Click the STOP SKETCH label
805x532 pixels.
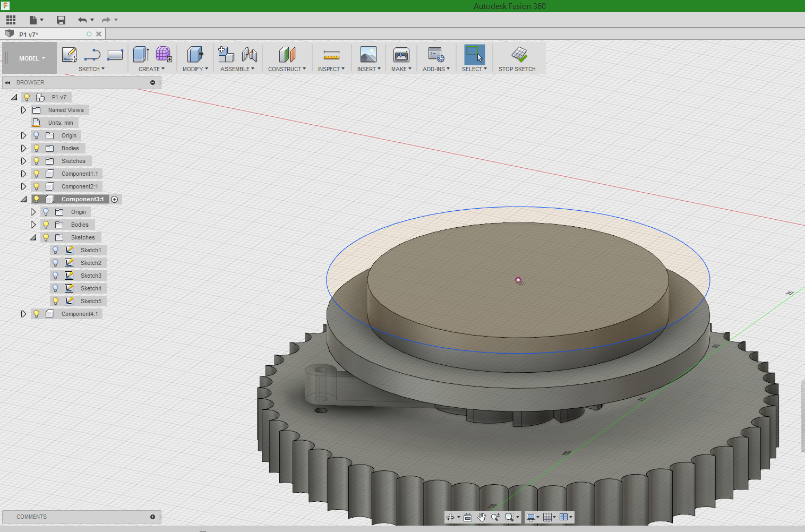pyautogui.click(x=517, y=69)
